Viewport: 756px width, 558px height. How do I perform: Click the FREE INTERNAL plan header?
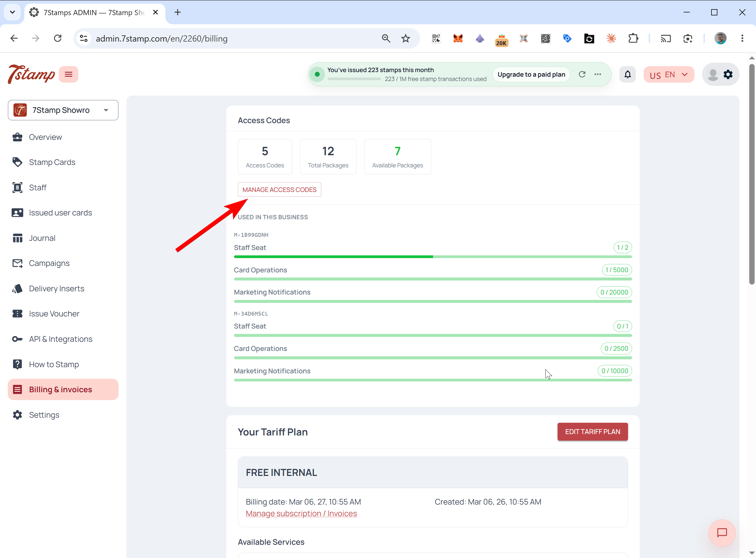coord(433,472)
